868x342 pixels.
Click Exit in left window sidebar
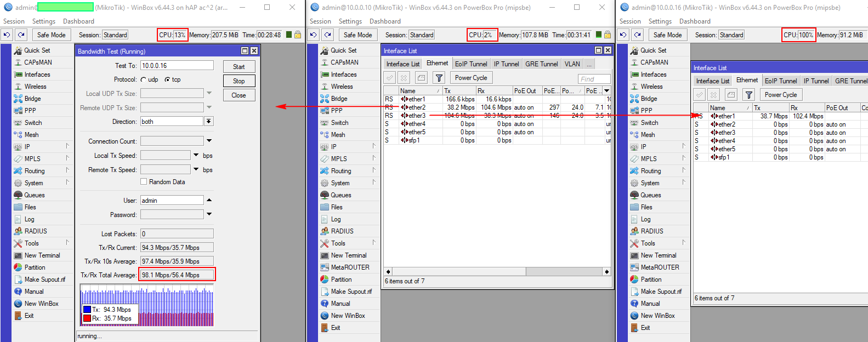[x=29, y=315]
